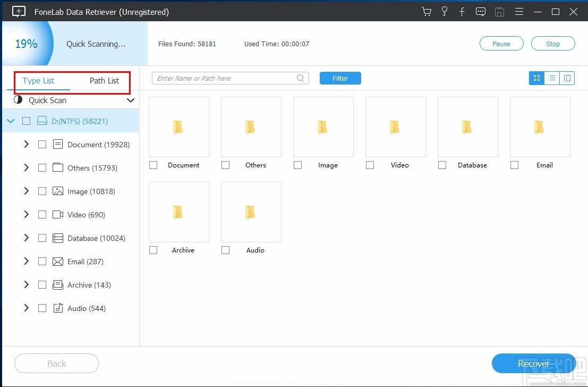Click the Others folder icon in the sidebar
The image size is (588, 387).
point(58,167)
